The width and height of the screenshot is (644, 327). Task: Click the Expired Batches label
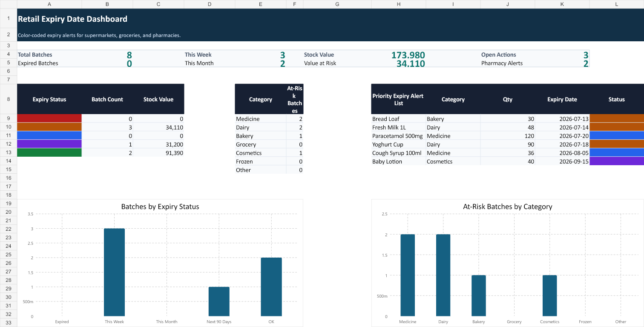point(38,63)
